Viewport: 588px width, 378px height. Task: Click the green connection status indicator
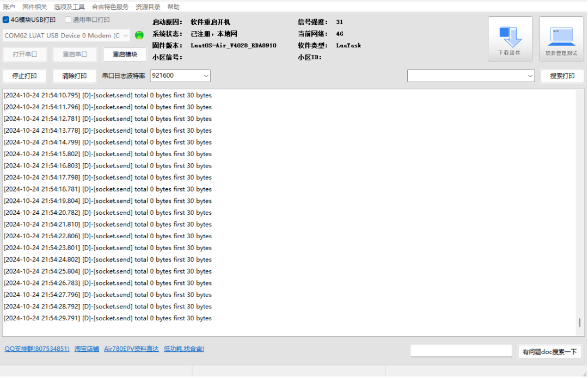click(x=139, y=35)
